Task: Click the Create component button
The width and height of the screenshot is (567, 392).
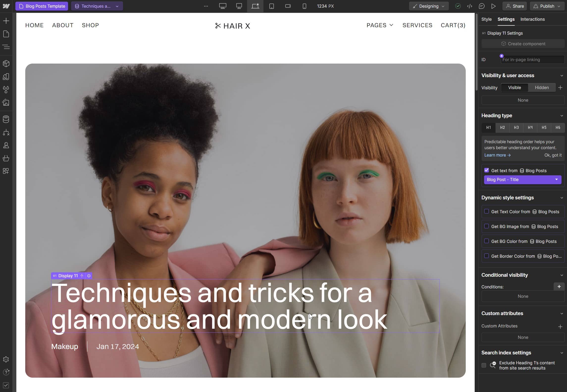Action: [x=523, y=44]
